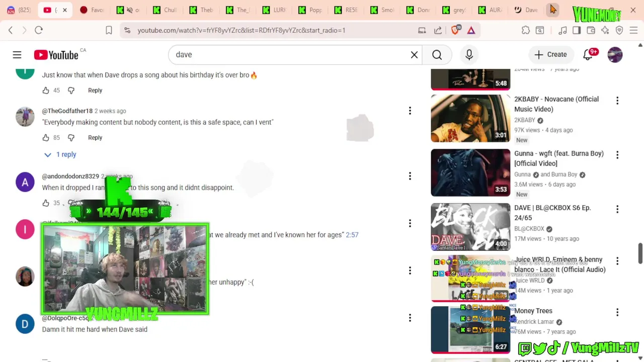Open the DAVE BL@CKBOX thumbnail
The width and height of the screenshot is (644, 362).
click(x=470, y=227)
